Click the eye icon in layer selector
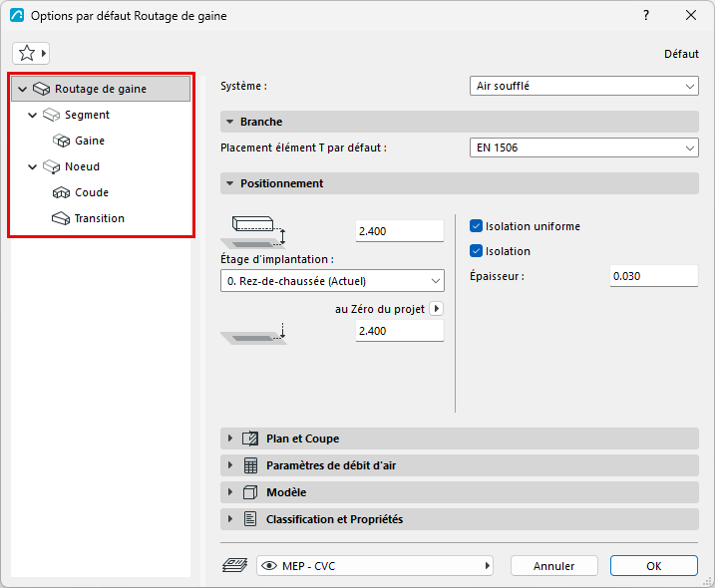This screenshot has height=588, width=715. [x=269, y=566]
